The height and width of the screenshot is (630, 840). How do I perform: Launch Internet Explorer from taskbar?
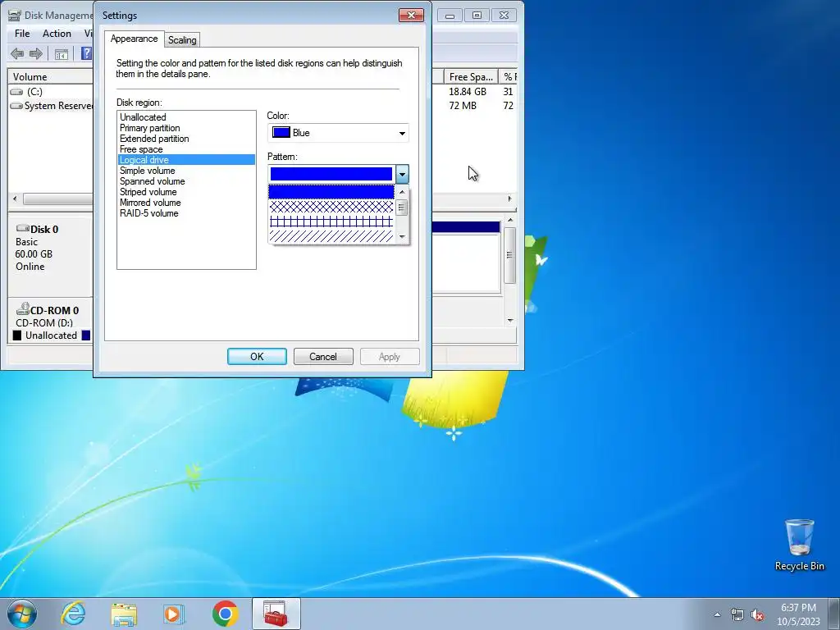pos(73,614)
